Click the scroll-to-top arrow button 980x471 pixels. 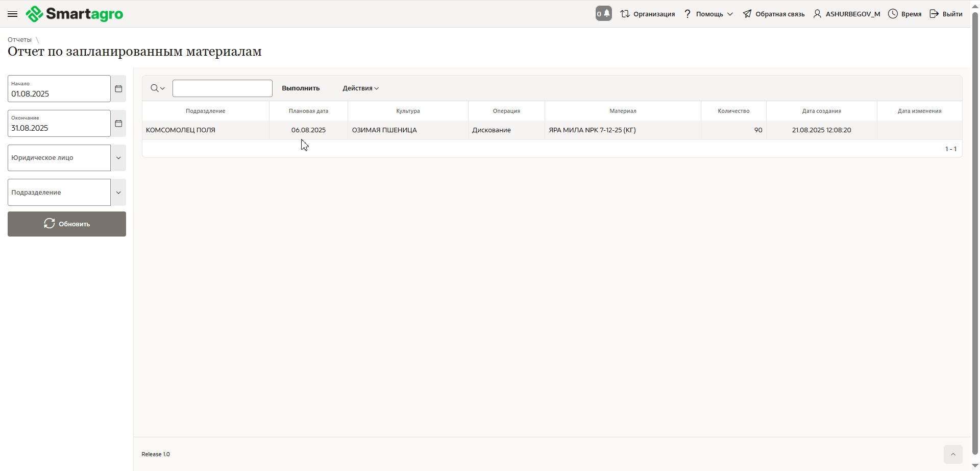pos(952,454)
